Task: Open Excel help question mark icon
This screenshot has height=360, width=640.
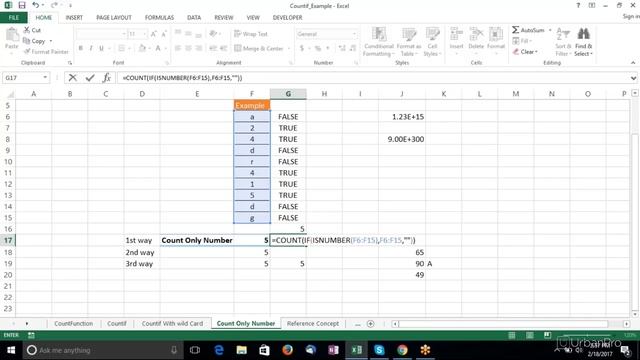Action: (578, 5)
